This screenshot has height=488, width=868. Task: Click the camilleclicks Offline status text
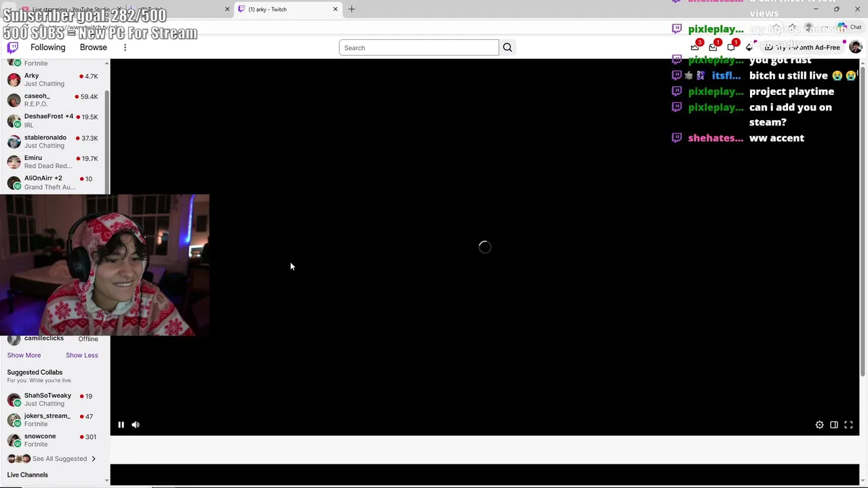(x=88, y=339)
